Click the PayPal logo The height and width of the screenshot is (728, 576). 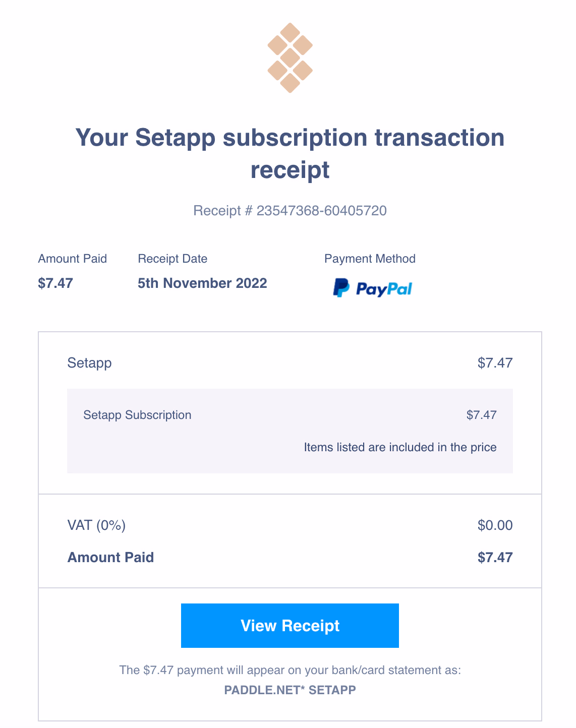pos(373,288)
